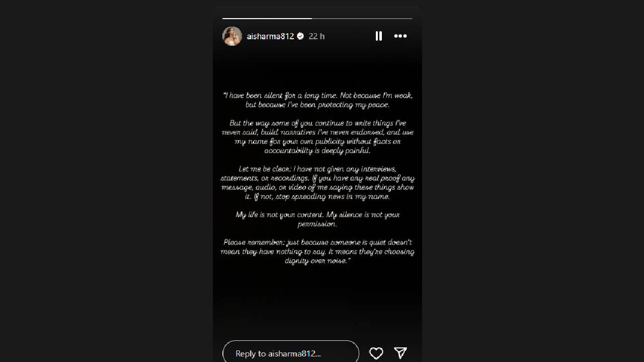The height and width of the screenshot is (362, 644).
Task: Click empty black area below story text
Action: pos(317,302)
